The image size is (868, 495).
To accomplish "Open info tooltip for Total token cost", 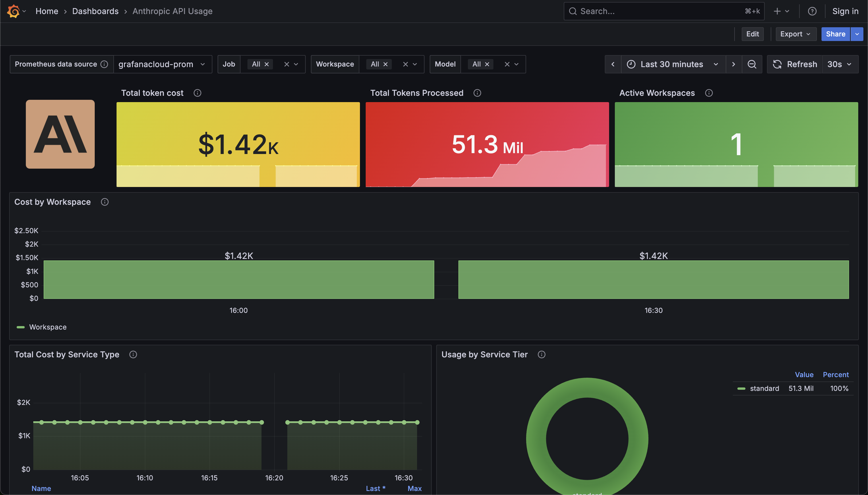I will (x=197, y=93).
